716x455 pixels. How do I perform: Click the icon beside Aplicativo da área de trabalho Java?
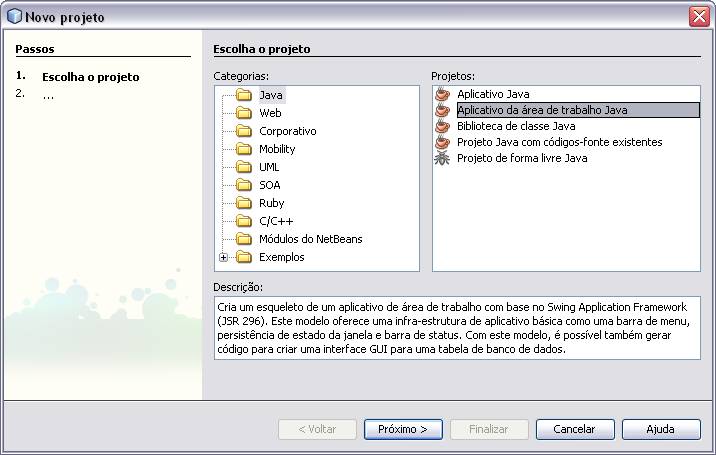[x=442, y=110]
